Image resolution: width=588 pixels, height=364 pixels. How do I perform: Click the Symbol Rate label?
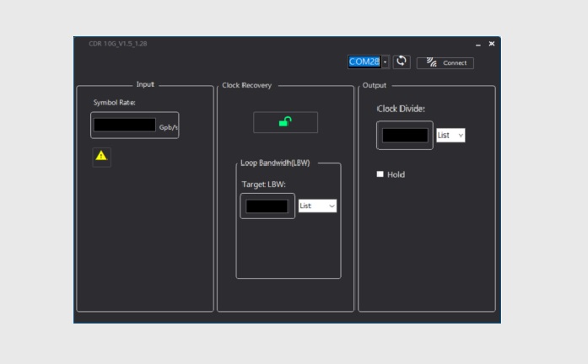115,102
